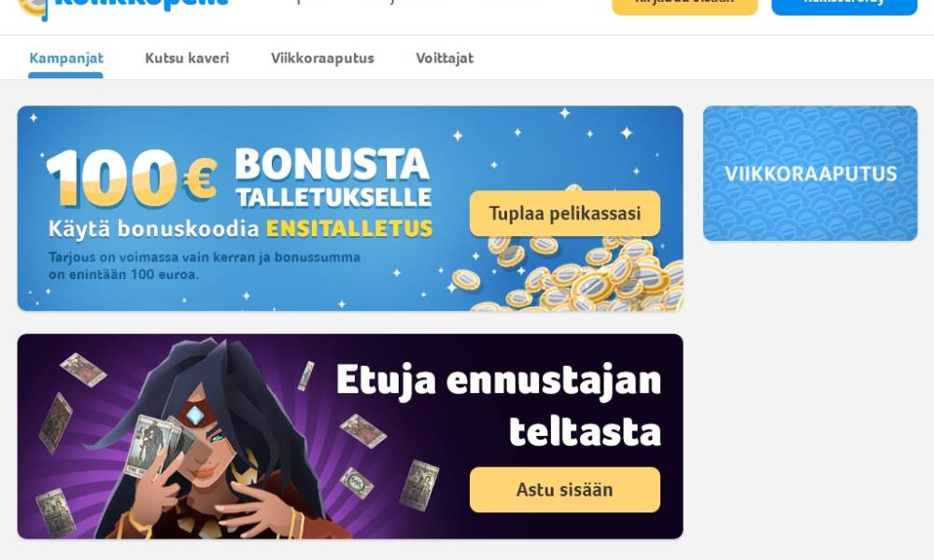Switch to the Kutsu kaveri tab
The image size is (934, 560).
(187, 58)
